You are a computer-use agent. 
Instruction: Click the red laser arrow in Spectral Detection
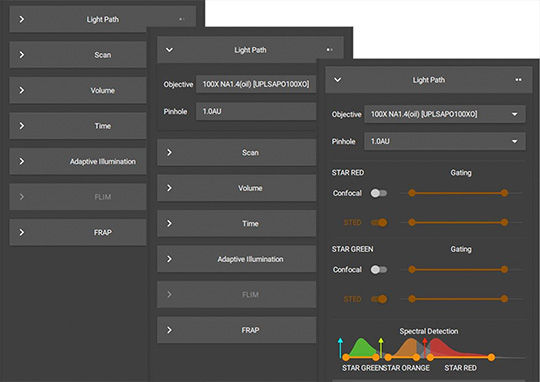425,348
